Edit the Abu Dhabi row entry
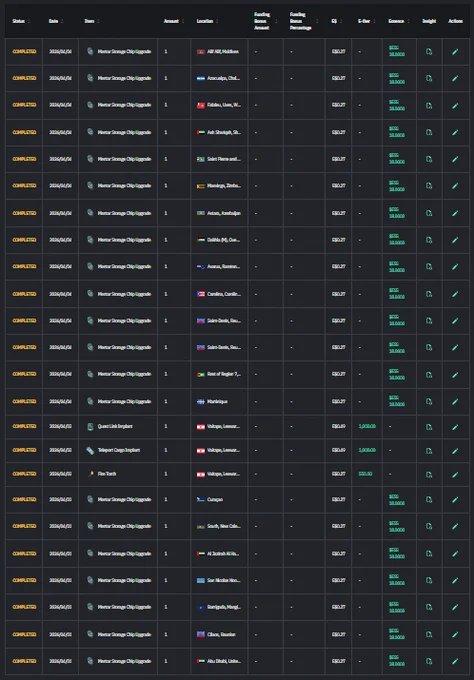 point(455,661)
